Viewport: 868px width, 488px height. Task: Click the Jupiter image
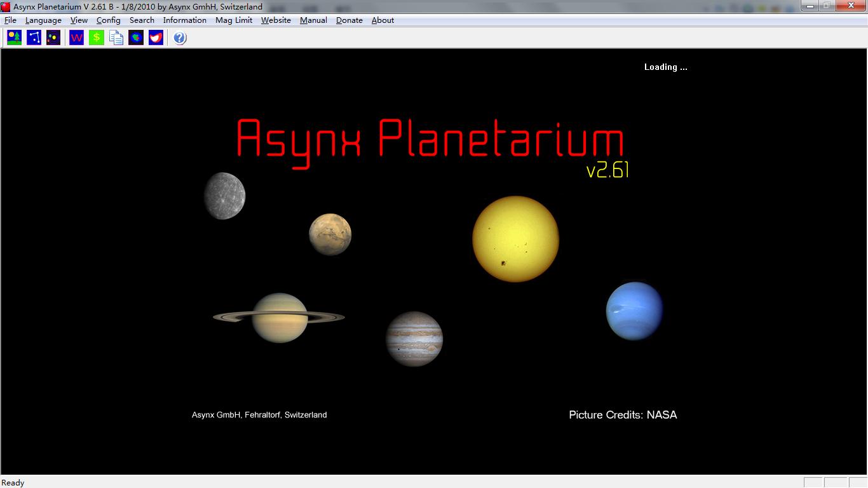coord(414,339)
